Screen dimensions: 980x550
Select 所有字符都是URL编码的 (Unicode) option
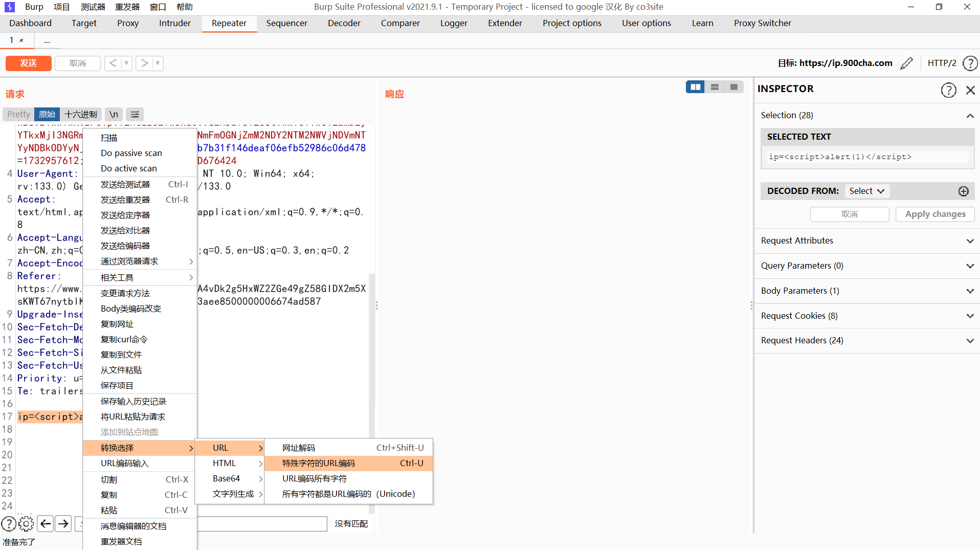click(x=348, y=494)
